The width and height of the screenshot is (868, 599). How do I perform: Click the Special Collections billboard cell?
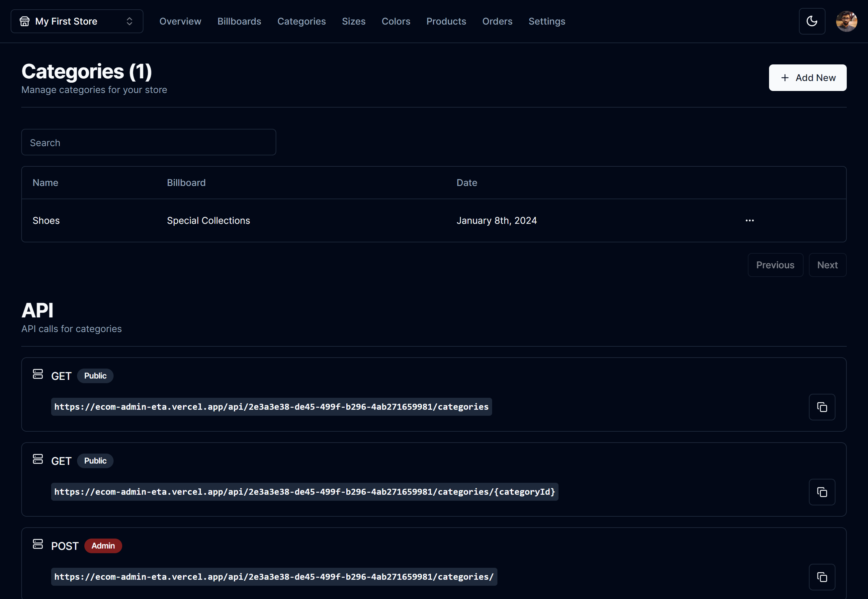coord(208,221)
